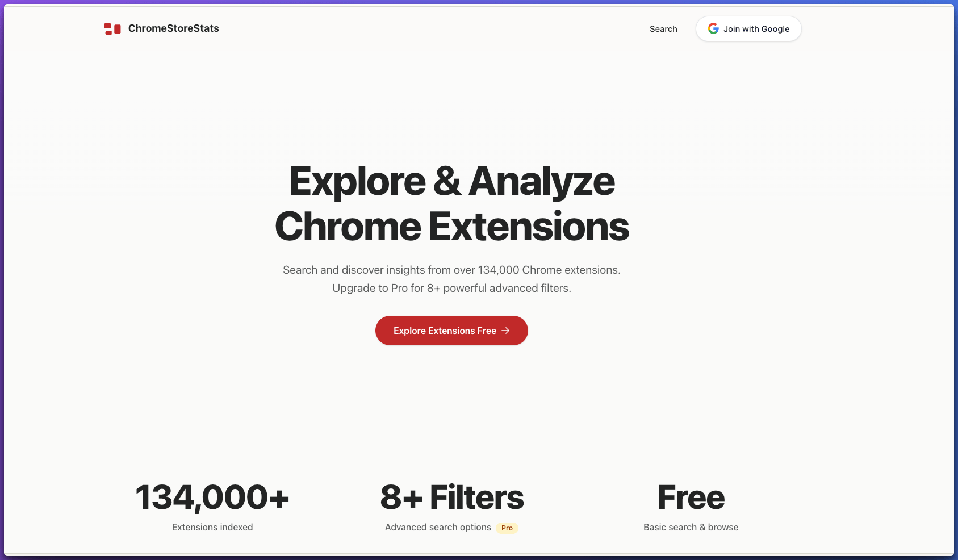The width and height of the screenshot is (958, 560).
Task: Click the 'Explore & Analyze Chrome Extensions' headline
Action: 452,204
